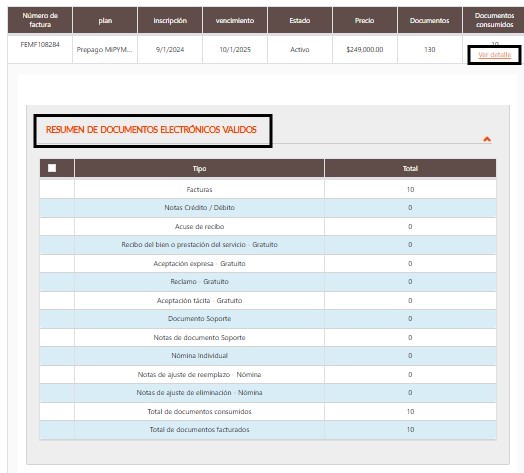Click the Precio column header
The image size is (524, 473).
click(x=365, y=20)
